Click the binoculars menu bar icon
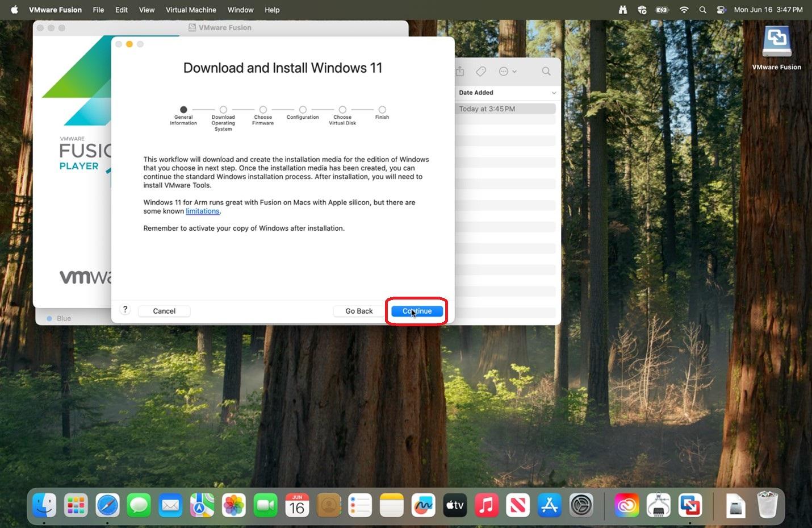 coord(623,10)
